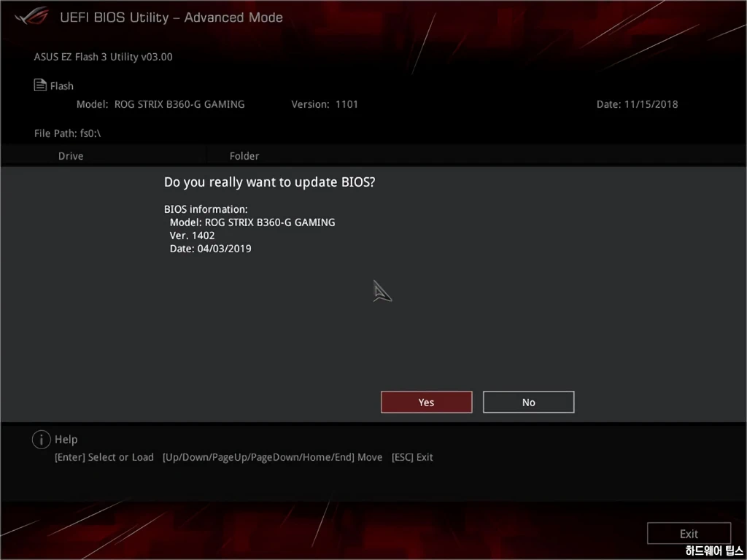The image size is (747, 560).
Task: Click the 'Date: 04/03/2019' text
Action: [x=211, y=248]
